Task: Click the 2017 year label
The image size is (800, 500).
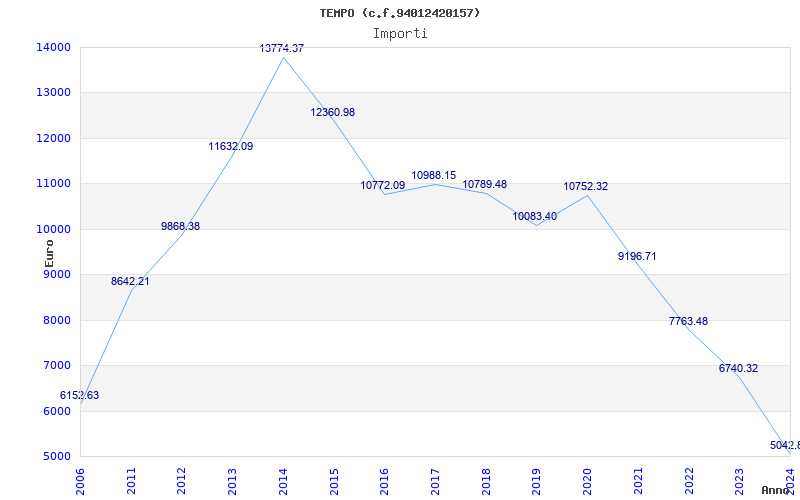Action: pos(435,482)
